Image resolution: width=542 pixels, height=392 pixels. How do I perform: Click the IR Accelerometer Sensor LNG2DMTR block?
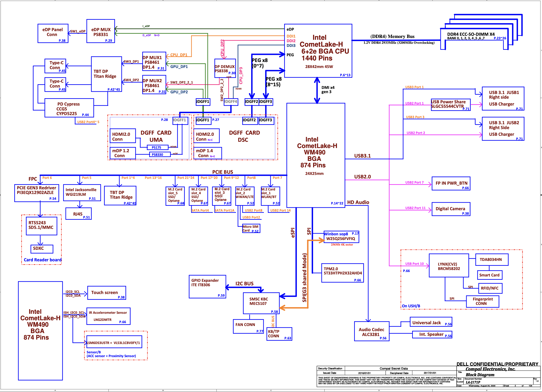[x=108, y=316]
